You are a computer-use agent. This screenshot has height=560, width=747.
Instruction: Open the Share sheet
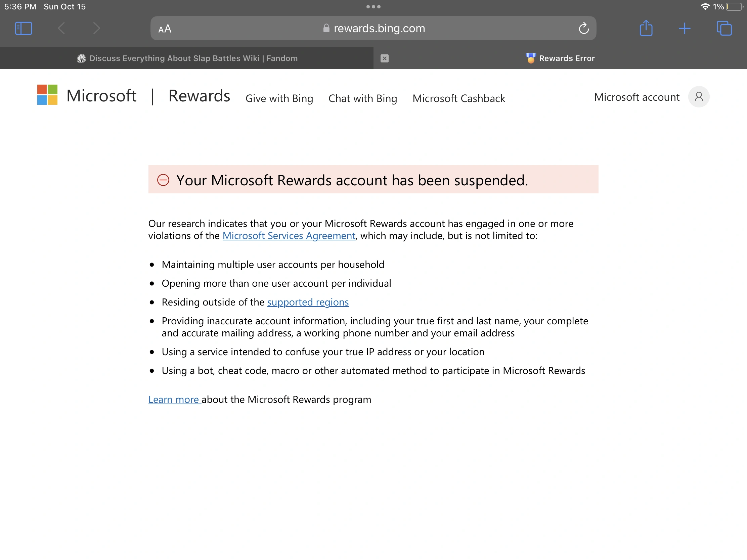pyautogui.click(x=646, y=28)
